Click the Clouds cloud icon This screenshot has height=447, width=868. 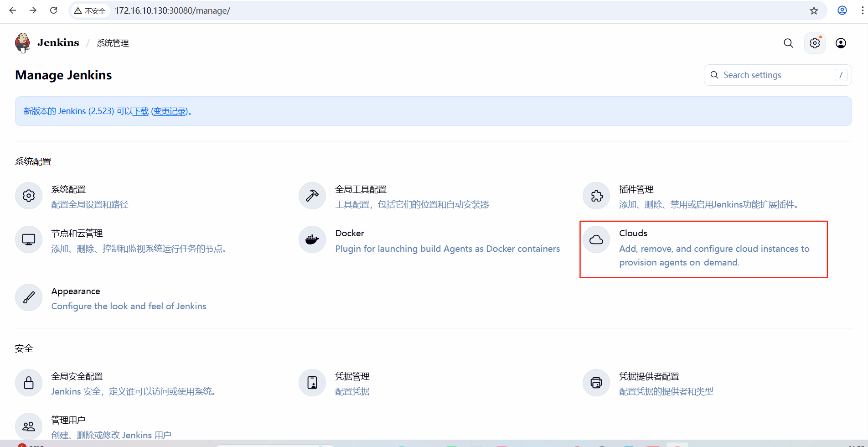tap(596, 239)
